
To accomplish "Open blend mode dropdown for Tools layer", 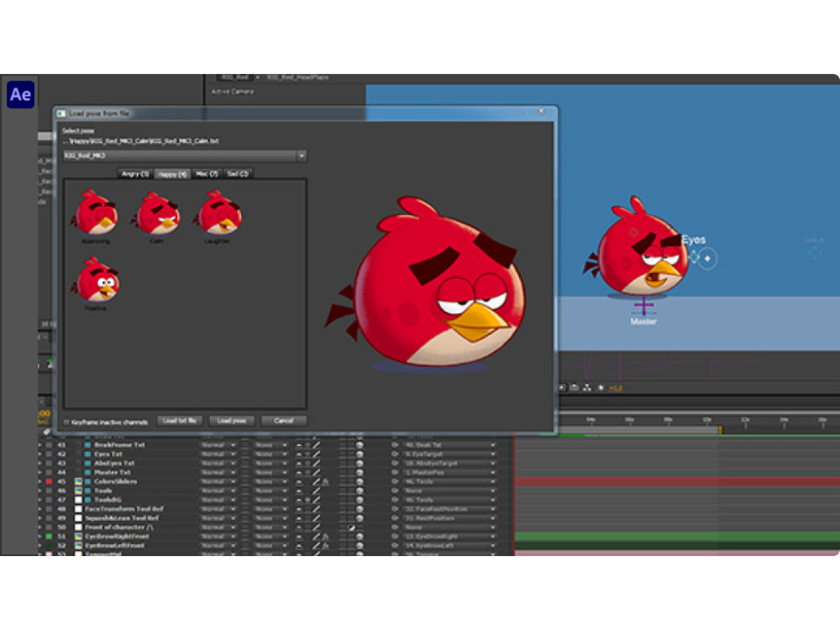I will click(x=218, y=491).
